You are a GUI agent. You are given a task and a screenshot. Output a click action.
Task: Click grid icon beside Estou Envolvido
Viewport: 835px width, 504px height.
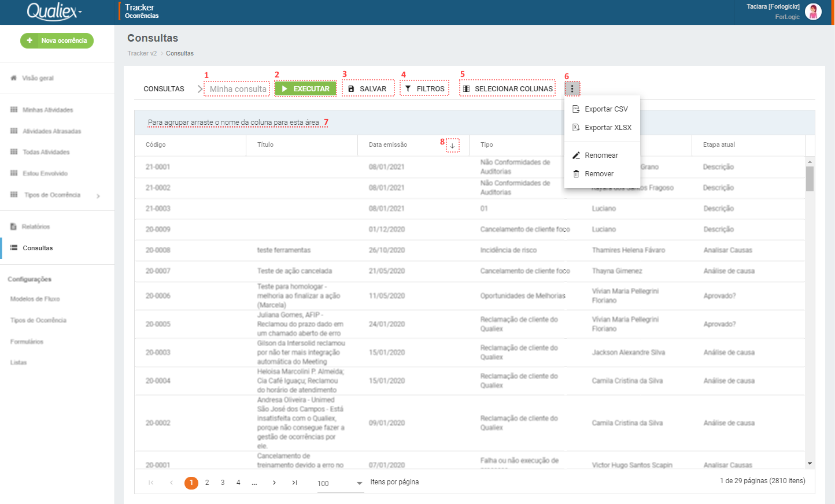[14, 173]
